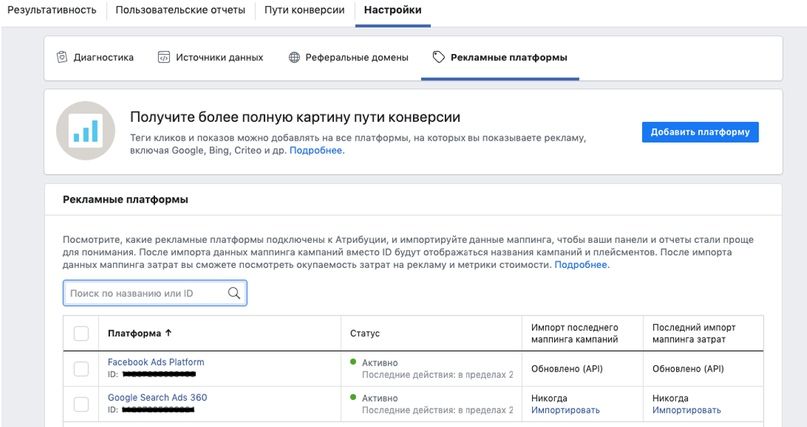
Task: Click the Источники данных code icon
Action: [x=163, y=57]
